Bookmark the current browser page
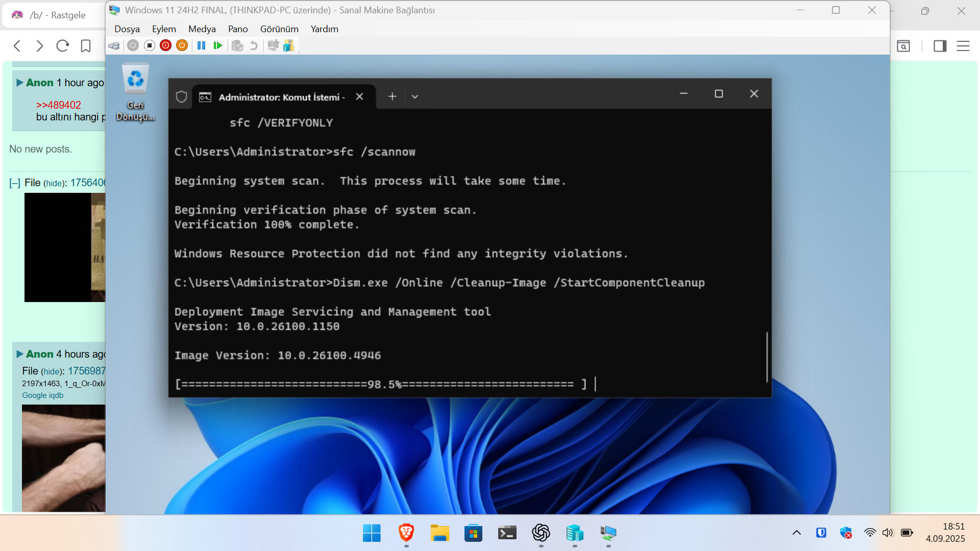The image size is (980, 551). point(86,46)
